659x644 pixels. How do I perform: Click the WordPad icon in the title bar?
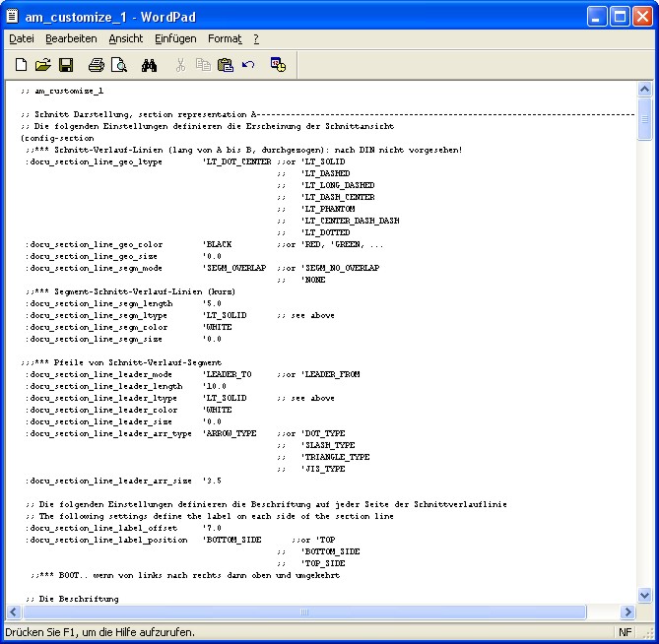coord(13,16)
